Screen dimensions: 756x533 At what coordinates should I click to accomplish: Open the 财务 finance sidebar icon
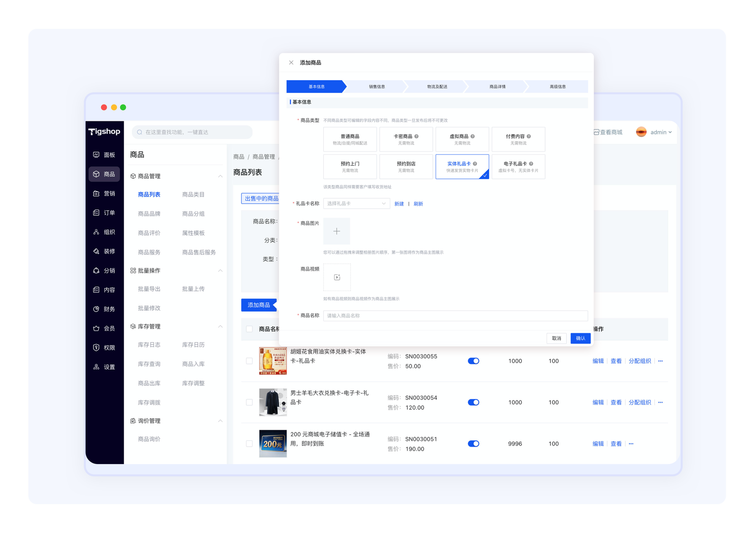click(96, 309)
